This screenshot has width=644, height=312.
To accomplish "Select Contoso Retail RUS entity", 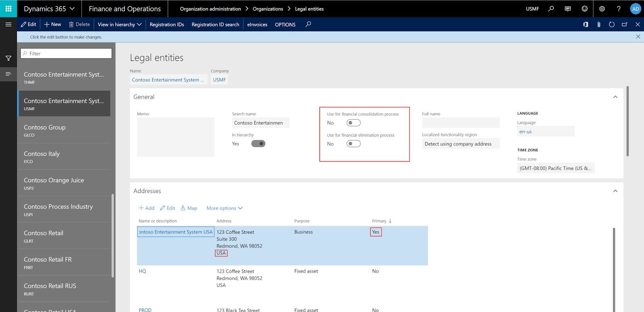I will 64,289.
